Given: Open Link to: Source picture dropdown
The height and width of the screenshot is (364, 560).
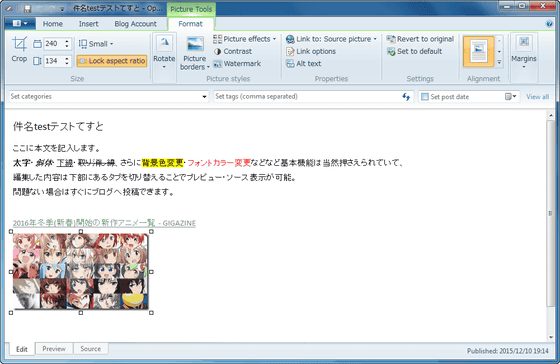Looking at the screenshot, I should point(331,39).
